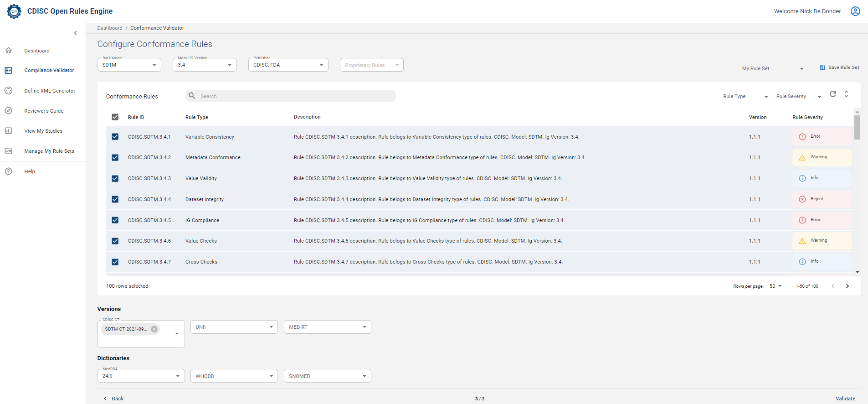This screenshot has width=868, height=404.
Task: Open Reviewer's Guide in the sidebar
Action: (x=44, y=111)
